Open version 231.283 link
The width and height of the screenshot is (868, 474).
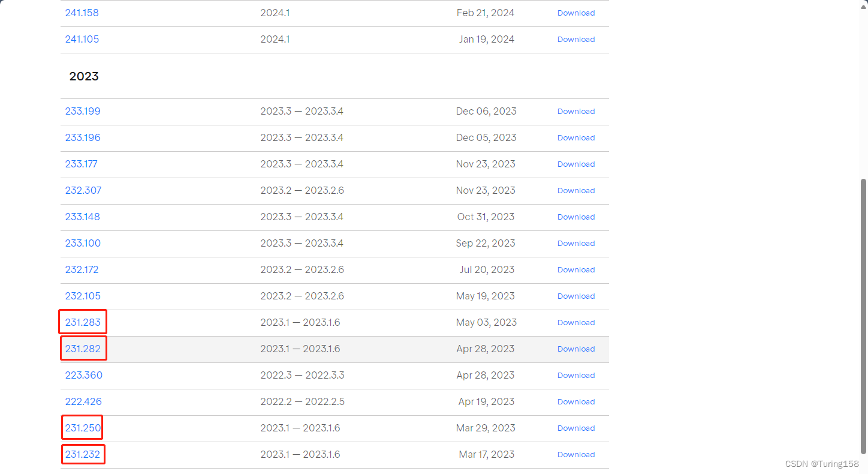[83, 322]
